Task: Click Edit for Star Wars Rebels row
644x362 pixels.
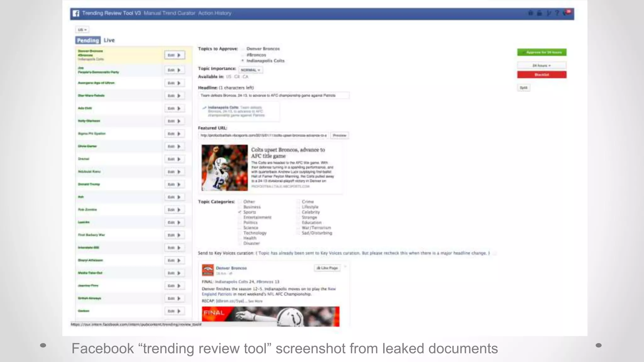Action: (x=175, y=96)
